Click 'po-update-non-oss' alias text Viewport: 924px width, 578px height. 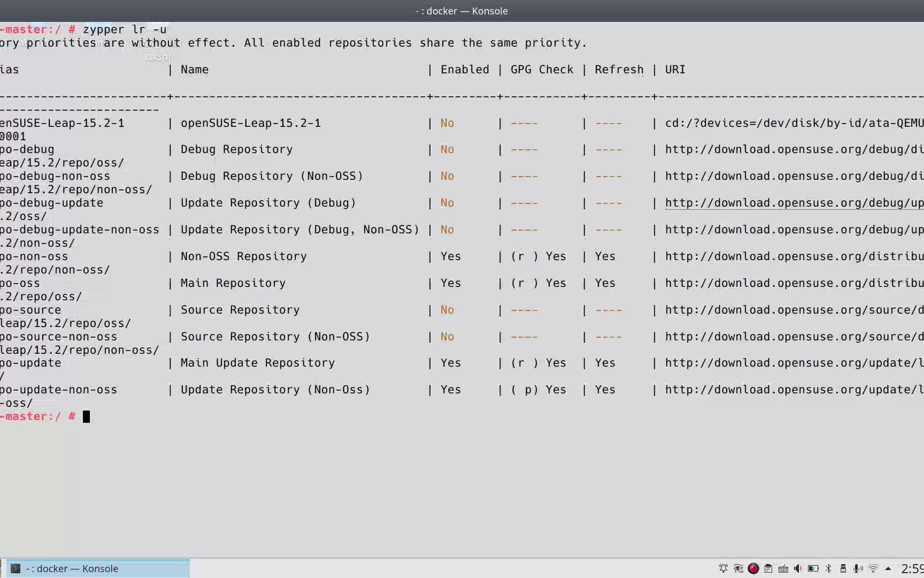(58, 390)
